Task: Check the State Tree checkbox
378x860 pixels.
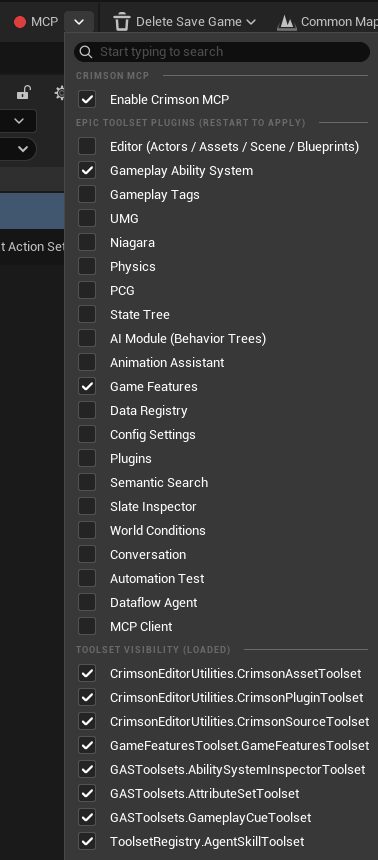Action: 87,314
